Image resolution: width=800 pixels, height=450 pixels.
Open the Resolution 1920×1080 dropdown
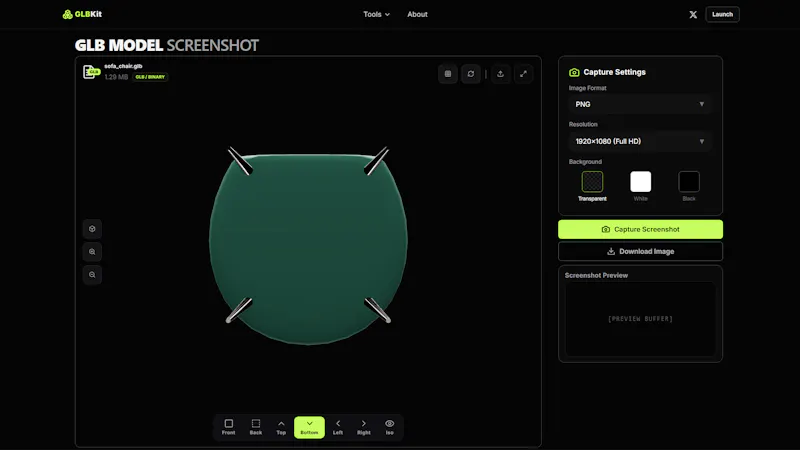click(x=640, y=141)
